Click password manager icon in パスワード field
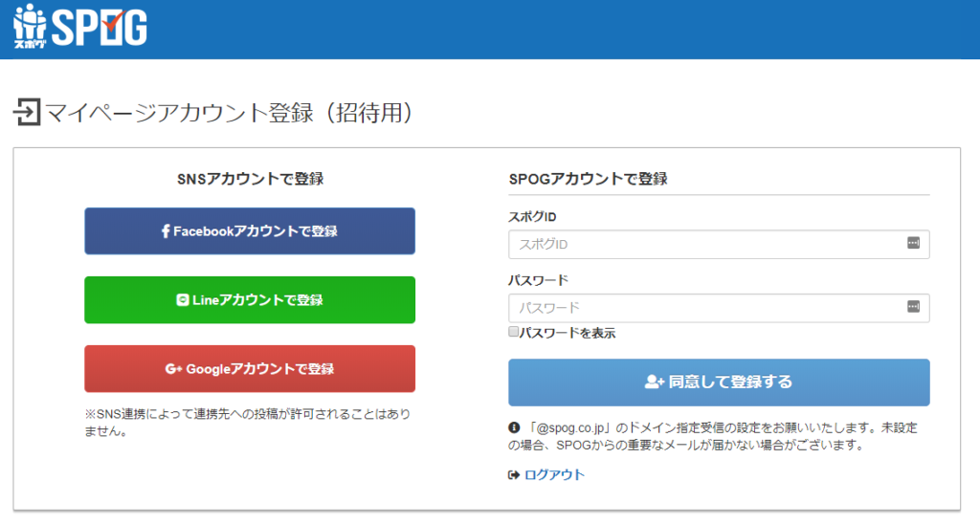 tap(913, 307)
